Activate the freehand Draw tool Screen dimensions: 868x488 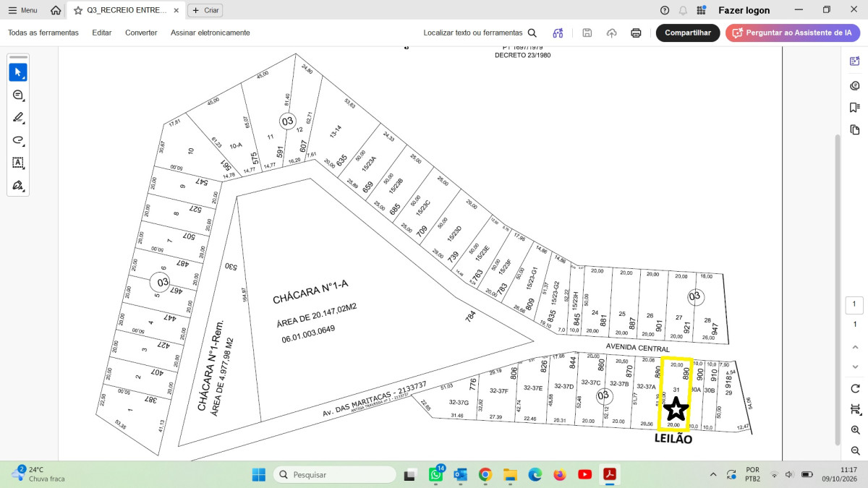[18, 140]
